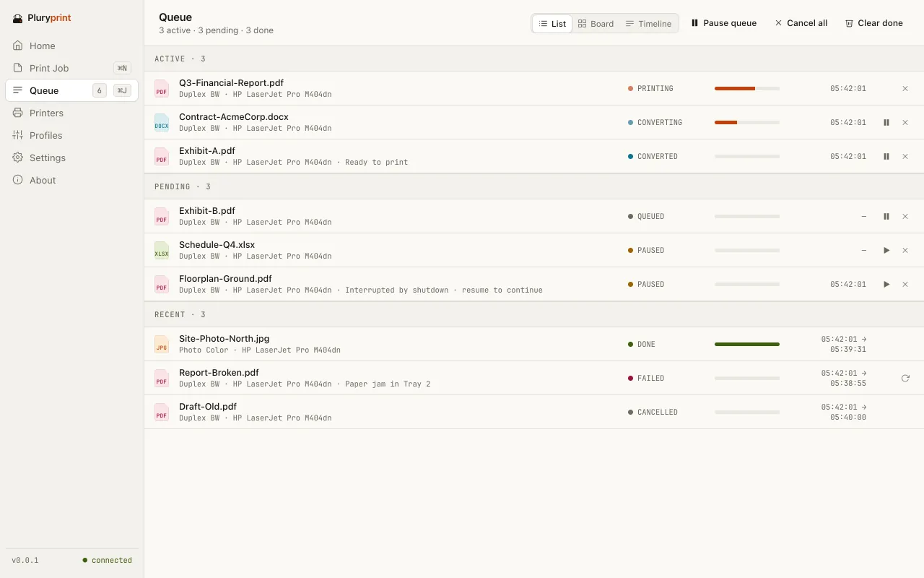The image size is (924, 578).
Task: Open Print Job from the sidebar
Action: pyautogui.click(x=72, y=68)
